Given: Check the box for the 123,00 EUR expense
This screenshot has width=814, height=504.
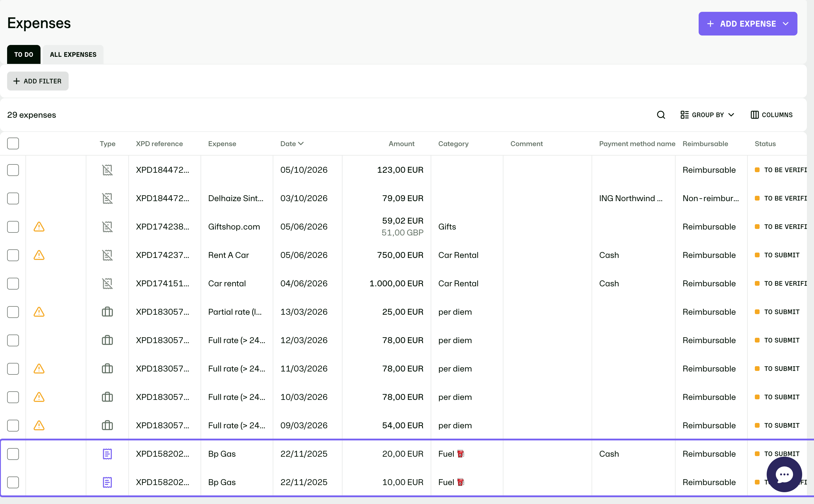Looking at the screenshot, I should point(13,170).
